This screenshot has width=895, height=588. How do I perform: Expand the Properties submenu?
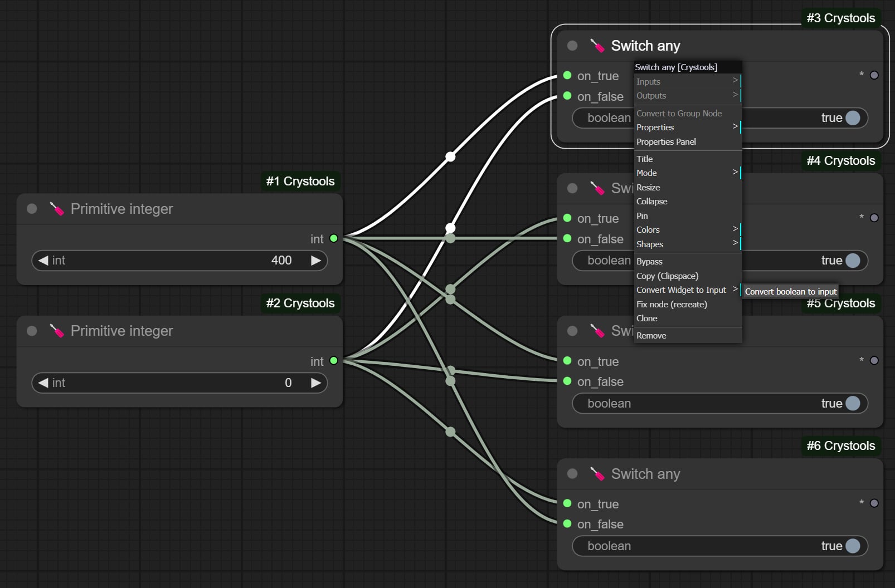coord(688,128)
